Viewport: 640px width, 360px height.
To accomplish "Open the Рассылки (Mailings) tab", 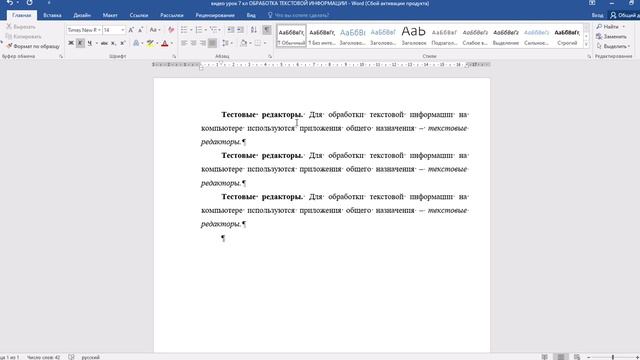I will coord(172,15).
